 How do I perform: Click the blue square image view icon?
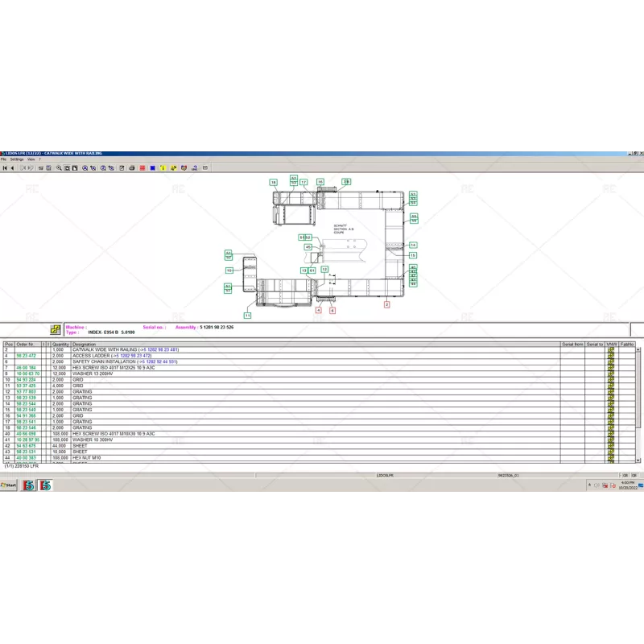click(x=153, y=167)
